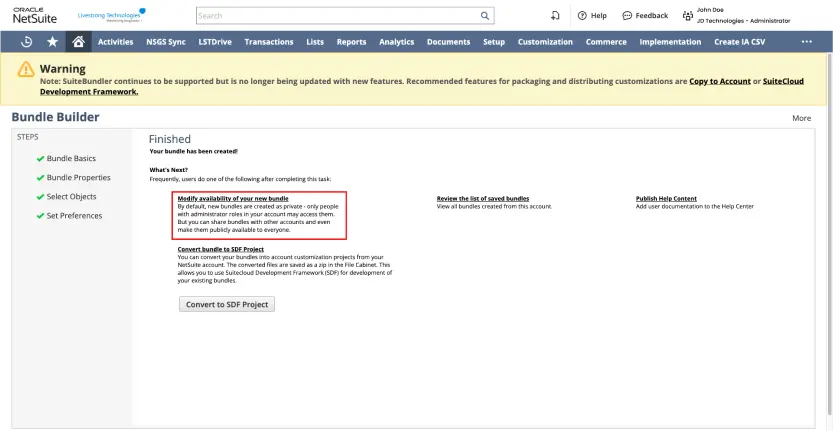Click the Feedback link text
Screen dimensions: 833x431
click(652, 16)
